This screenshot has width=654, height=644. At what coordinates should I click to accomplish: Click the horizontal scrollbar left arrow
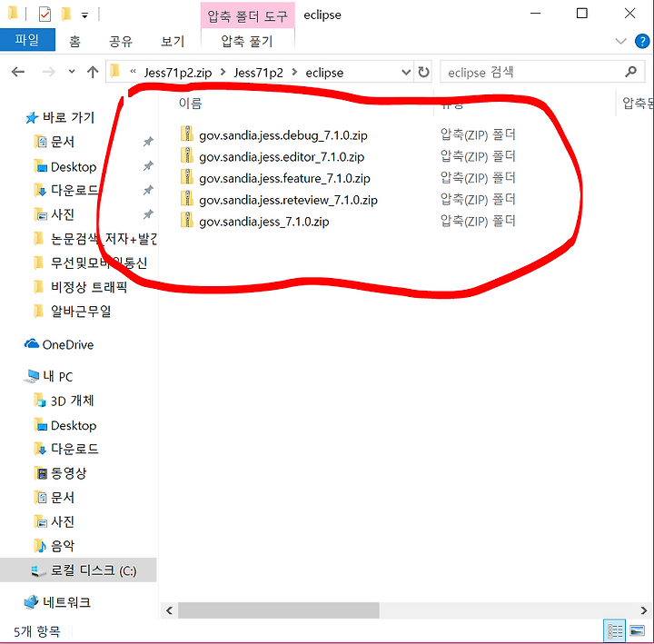(169, 610)
